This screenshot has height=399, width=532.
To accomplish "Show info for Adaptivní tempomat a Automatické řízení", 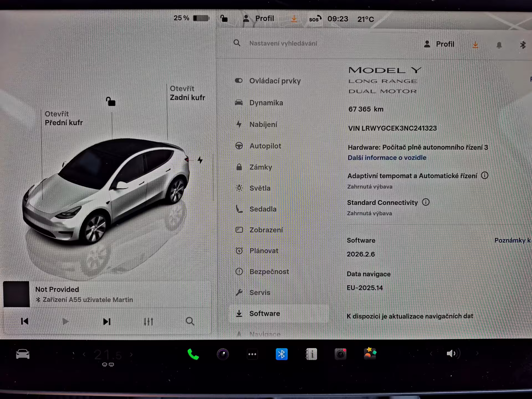I will (485, 175).
